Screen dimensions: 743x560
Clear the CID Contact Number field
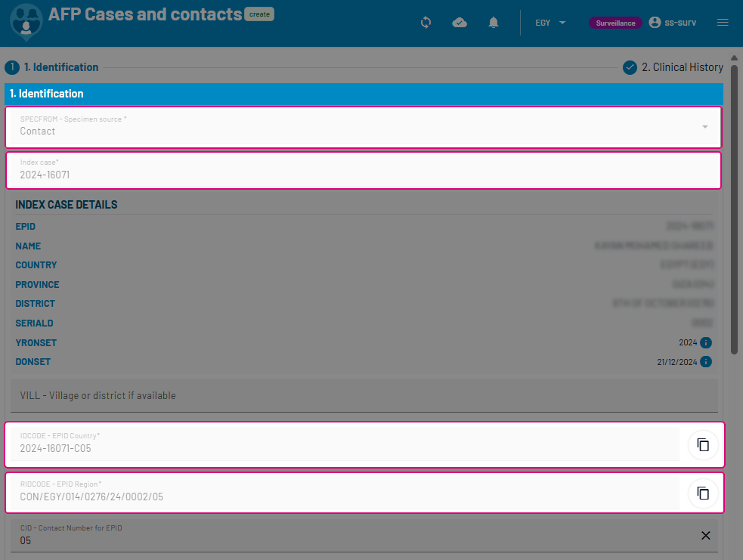click(706, 535)
